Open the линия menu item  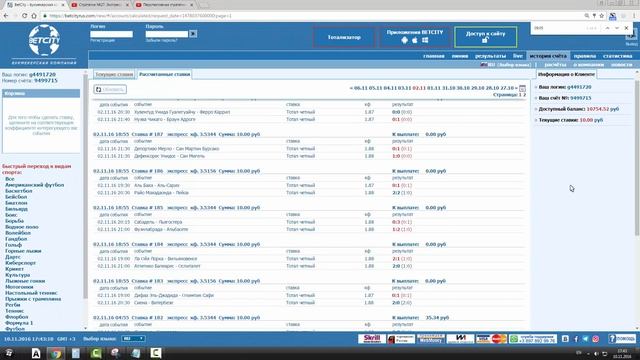460,56
